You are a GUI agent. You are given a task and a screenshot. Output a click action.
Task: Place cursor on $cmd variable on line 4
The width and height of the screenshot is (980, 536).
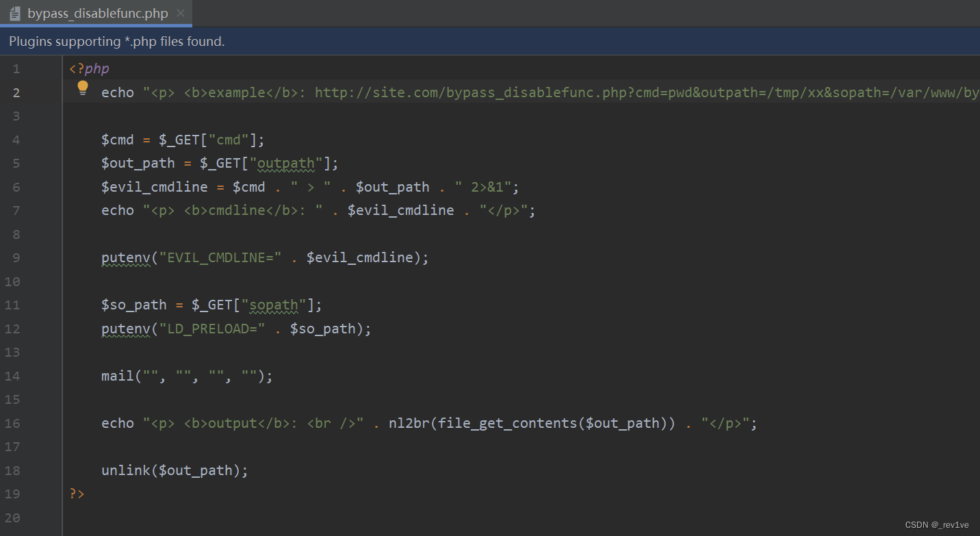coord(118,140)
